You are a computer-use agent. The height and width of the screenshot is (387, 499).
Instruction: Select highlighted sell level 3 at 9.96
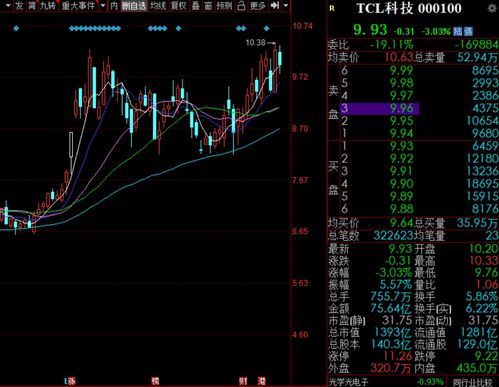tap(379, 108)
